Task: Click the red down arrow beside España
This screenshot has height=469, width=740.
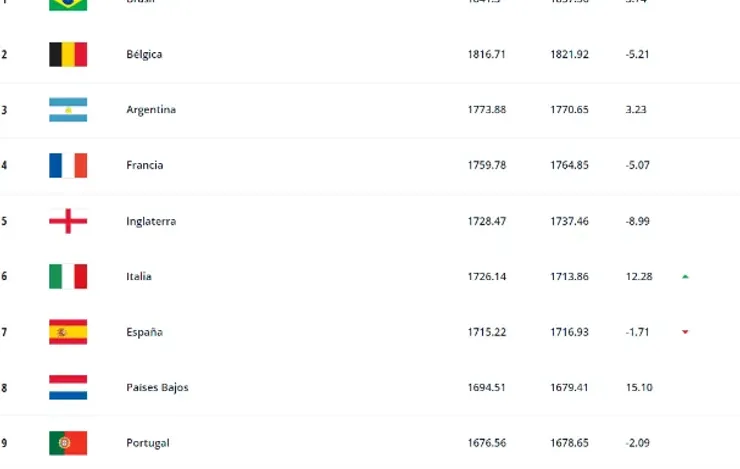Action: coord(685,332)
